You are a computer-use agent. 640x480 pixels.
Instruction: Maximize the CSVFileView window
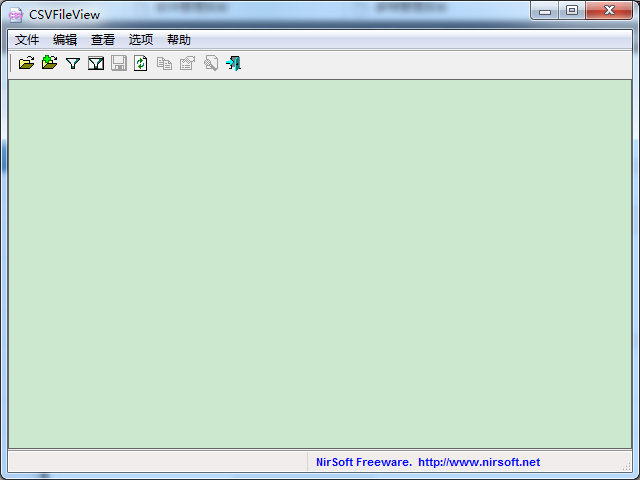(x=572, y=11)
